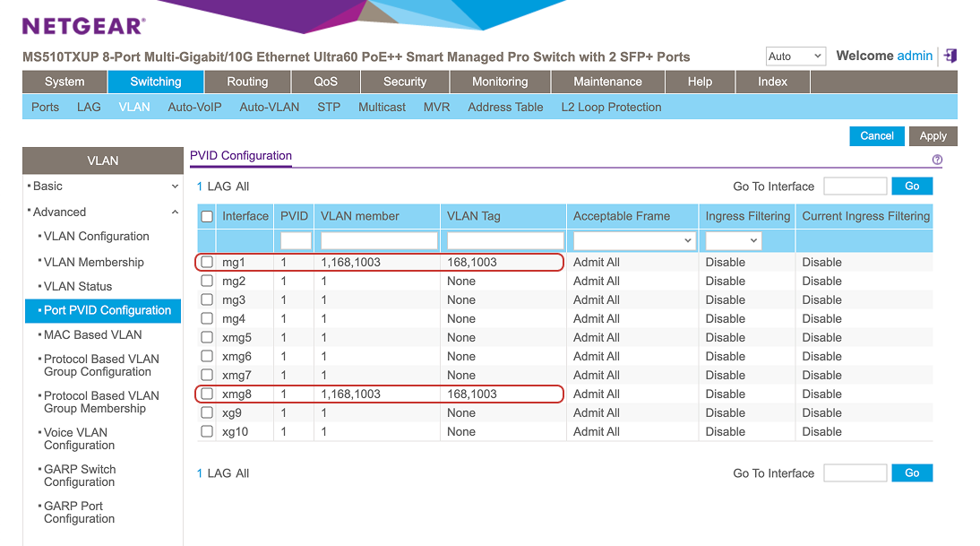Open Protocol Based VLAN Group Configuration
Viewport: 980px width, 546px height.
pos(101,365)
